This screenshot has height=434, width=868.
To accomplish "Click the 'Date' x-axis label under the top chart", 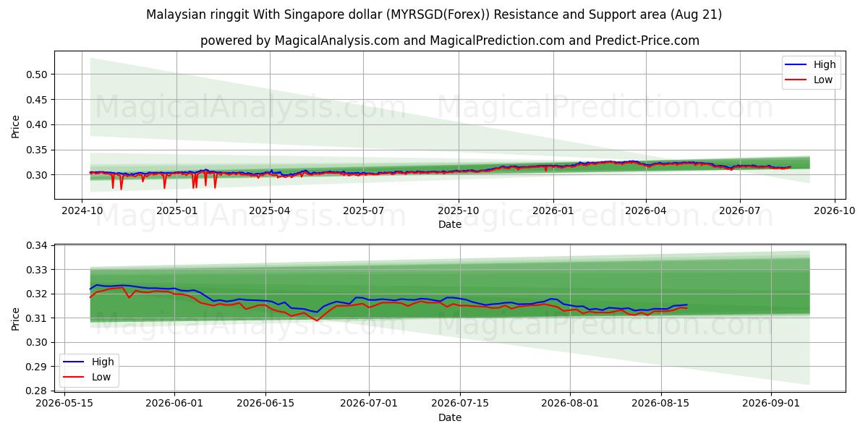I will [x=450, y=225].
